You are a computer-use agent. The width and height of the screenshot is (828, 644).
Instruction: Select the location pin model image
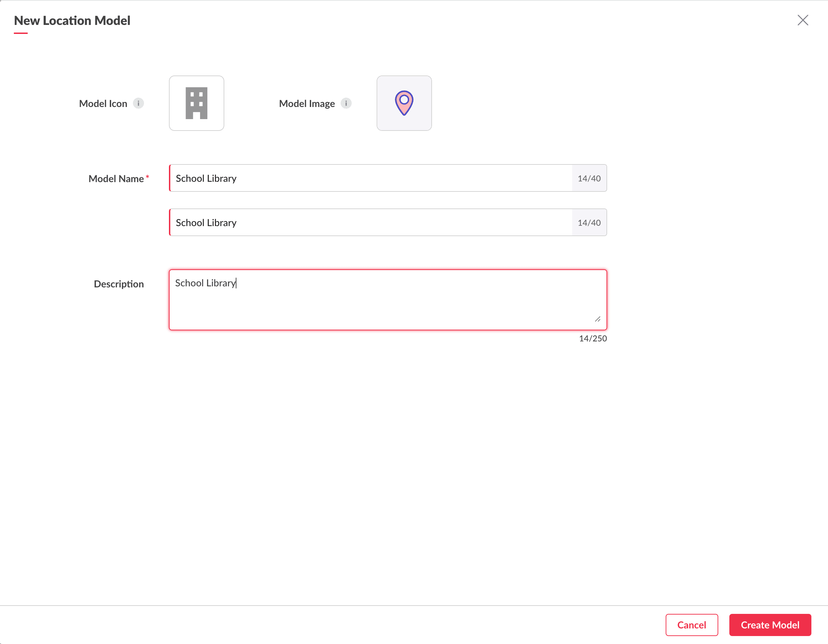pyautogui.click(x=404, y=103)
